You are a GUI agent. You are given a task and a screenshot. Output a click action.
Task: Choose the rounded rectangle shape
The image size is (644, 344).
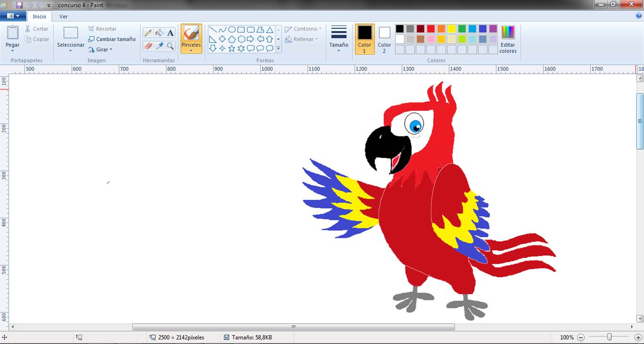tap(251, 29)
